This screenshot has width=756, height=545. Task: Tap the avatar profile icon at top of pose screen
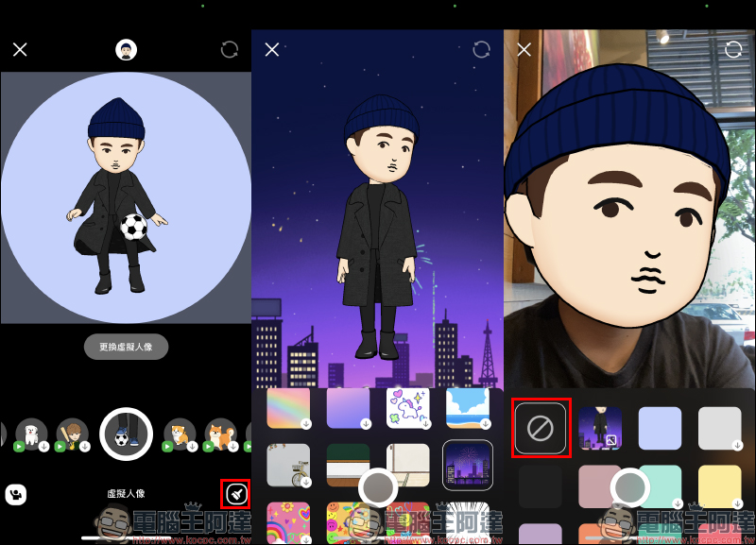click(127, 49)
